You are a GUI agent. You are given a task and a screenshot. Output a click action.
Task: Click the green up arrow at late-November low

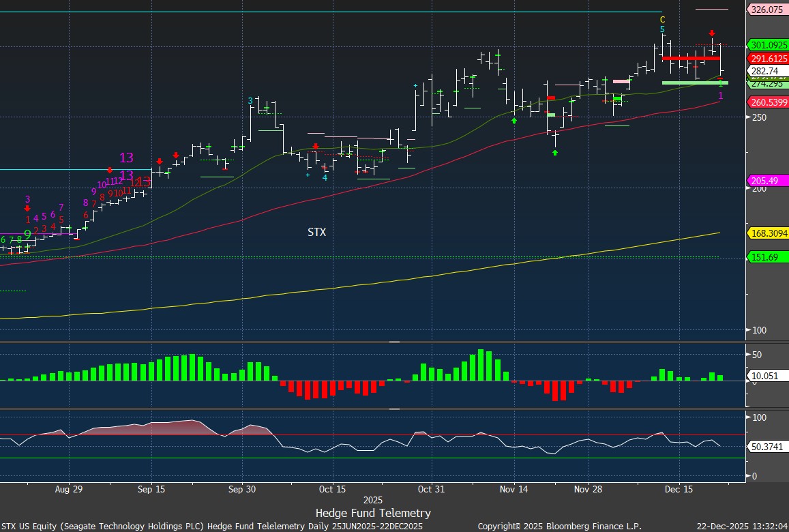pyautogui.click(x=555, y=153)
